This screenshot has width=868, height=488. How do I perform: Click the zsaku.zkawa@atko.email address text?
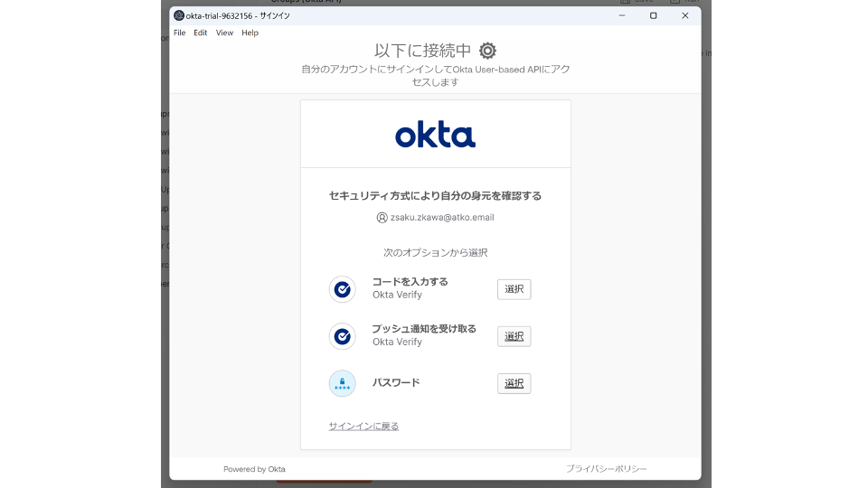pos(442,218)
